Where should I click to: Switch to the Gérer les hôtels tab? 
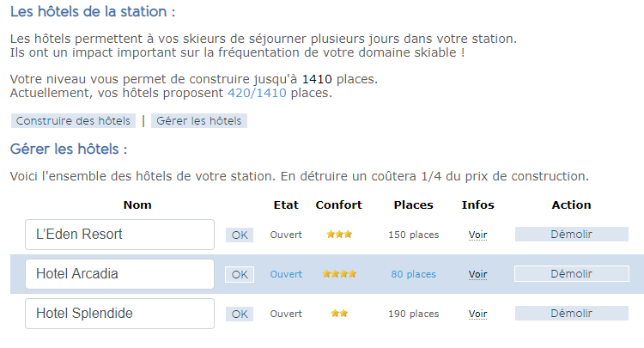199,121
